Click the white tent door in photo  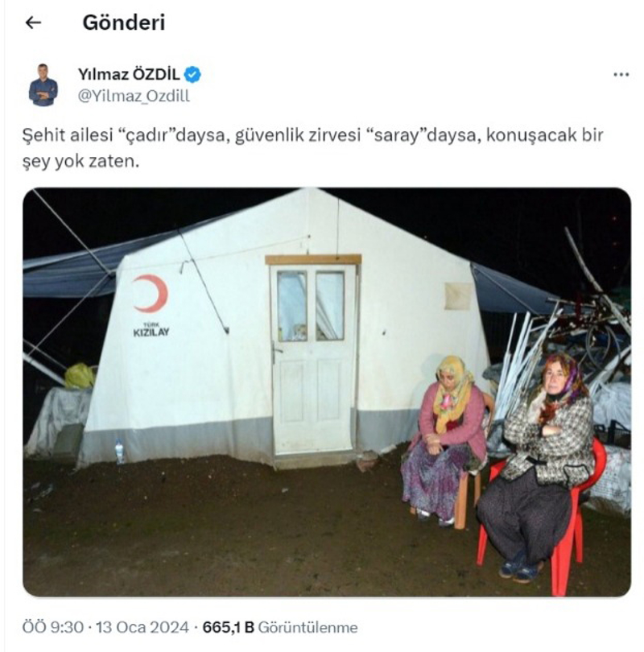coord(313,359)
